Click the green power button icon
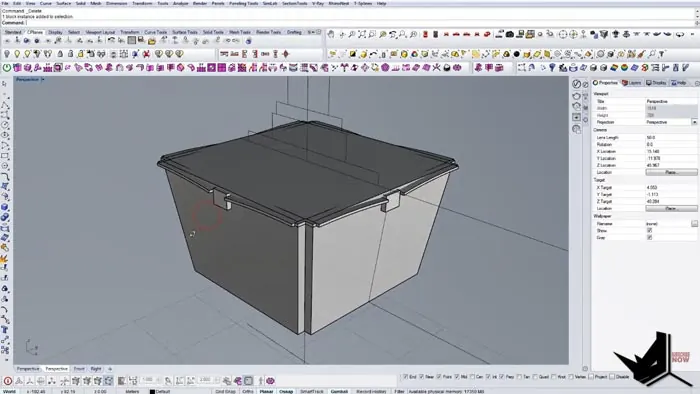 (x=7, y=68)
